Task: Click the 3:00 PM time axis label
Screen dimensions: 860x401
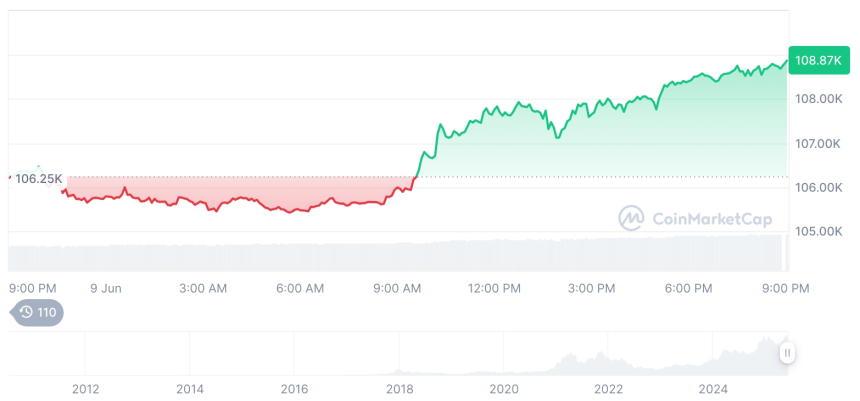Action: 591,288
